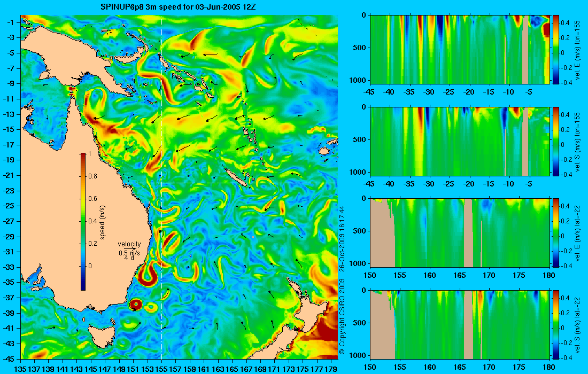Click the "-30" axis tick under the top section plot
Image resolution: width=588 pixels, height=374 pixels.
(429, 92)
